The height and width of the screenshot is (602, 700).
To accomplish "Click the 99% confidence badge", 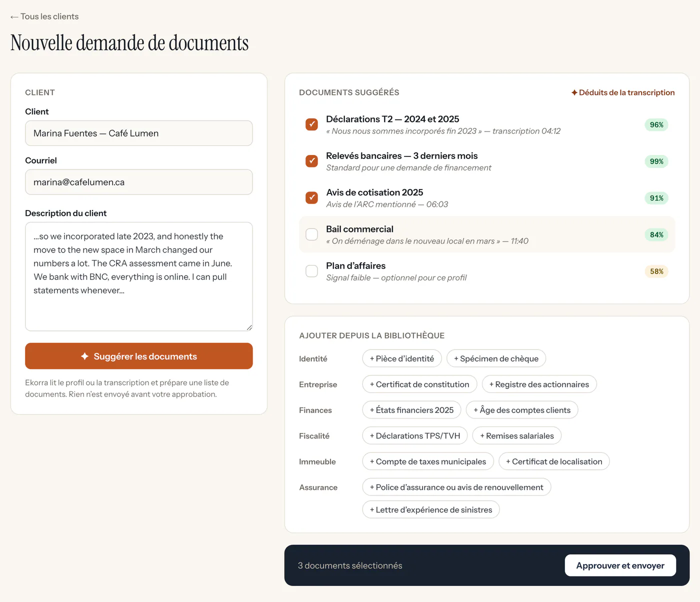I will pyautogui.click(x=656, y=161).
